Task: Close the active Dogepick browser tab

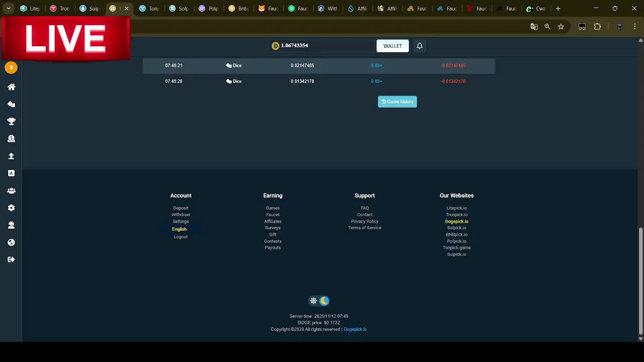Action: coord(126,9)
